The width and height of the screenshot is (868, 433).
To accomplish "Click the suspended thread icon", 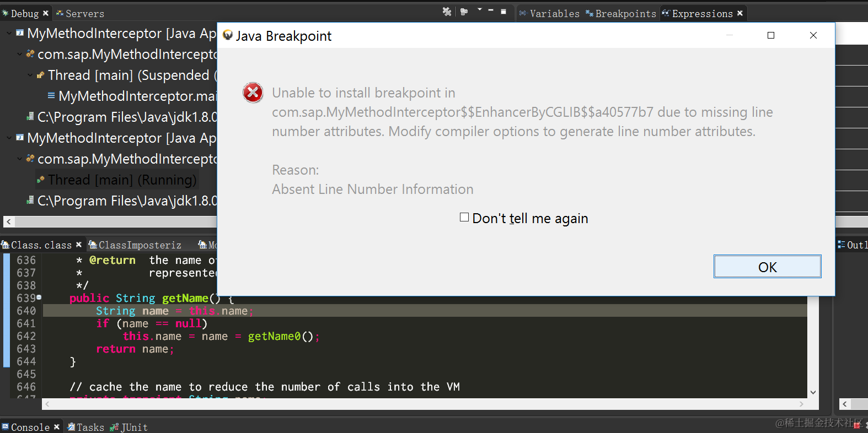I will pyautogui.click(x=41, y=75).
